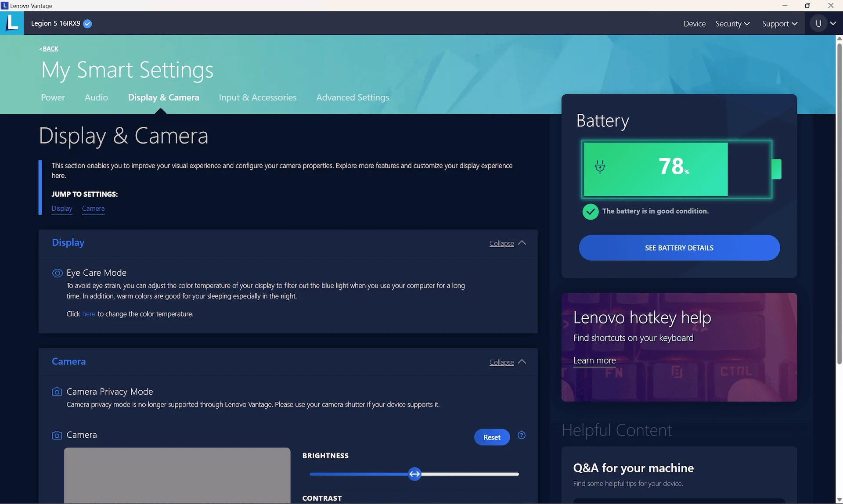Switch to the Power tab
Image resolution: width=843 pixels, height=504 pixels.
coord(53,97)
